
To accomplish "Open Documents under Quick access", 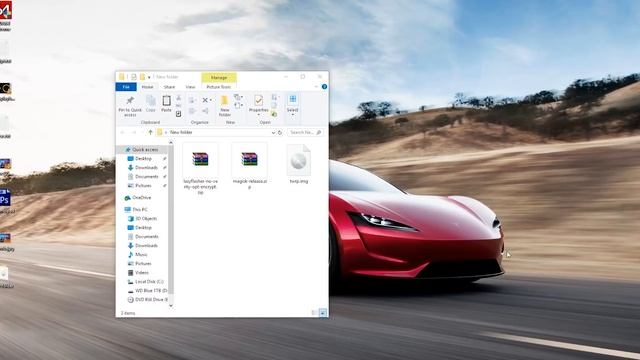I will click(146, 176).
